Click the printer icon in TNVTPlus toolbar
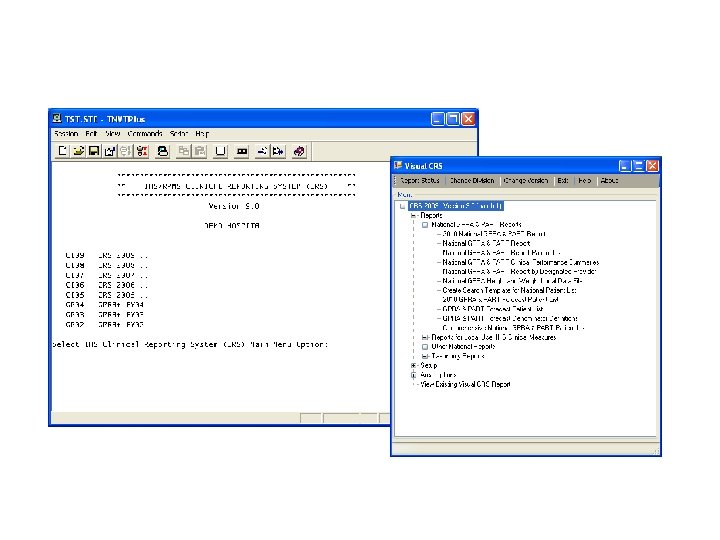The width and height of the screenshot is (720, 540). [x=163, y=151]
